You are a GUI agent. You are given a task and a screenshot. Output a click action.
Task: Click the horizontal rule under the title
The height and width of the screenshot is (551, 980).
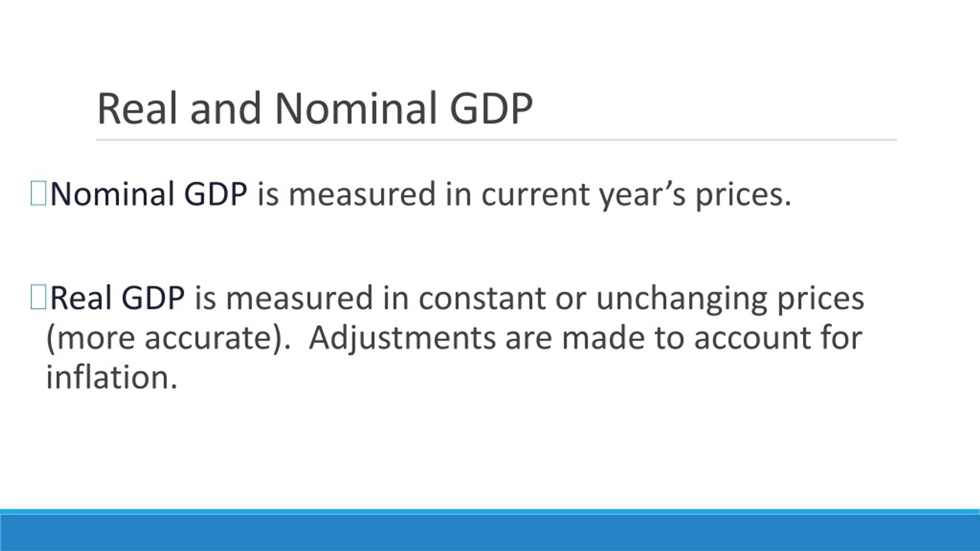[497, 140]
